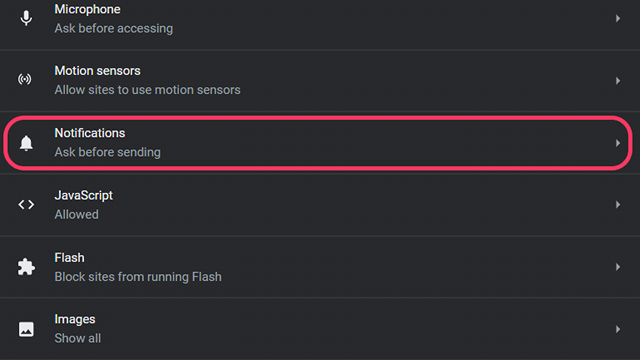Click the Images picture icon

tap(26, 329)
